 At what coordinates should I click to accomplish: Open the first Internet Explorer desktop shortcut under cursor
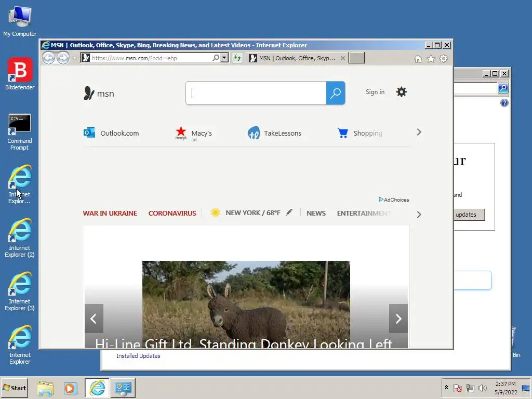[x=20, y=185]
